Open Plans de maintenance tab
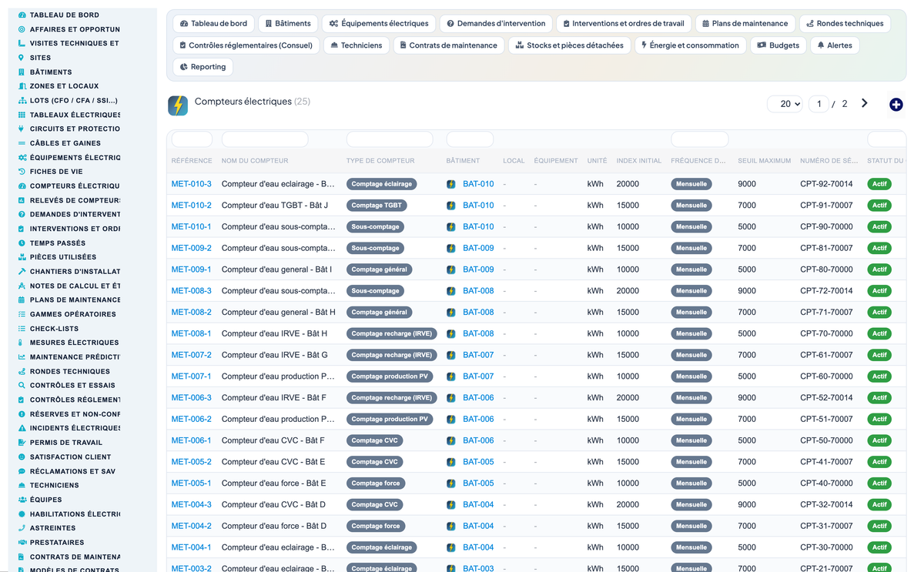This screenshot has height=572, width=924. (x=745, y=24)
